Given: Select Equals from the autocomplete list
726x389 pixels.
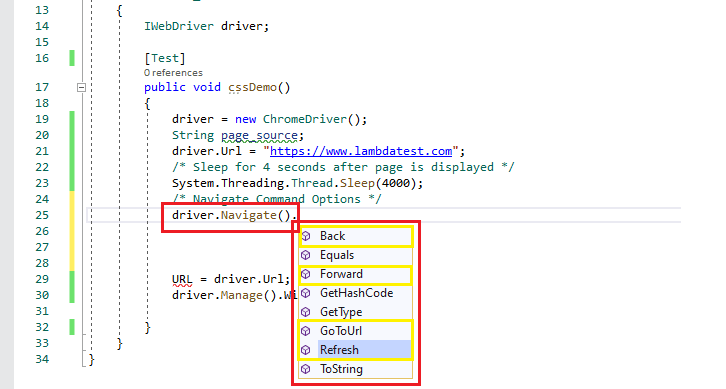Looking at the screenshot, I should (x=356, y=255).
